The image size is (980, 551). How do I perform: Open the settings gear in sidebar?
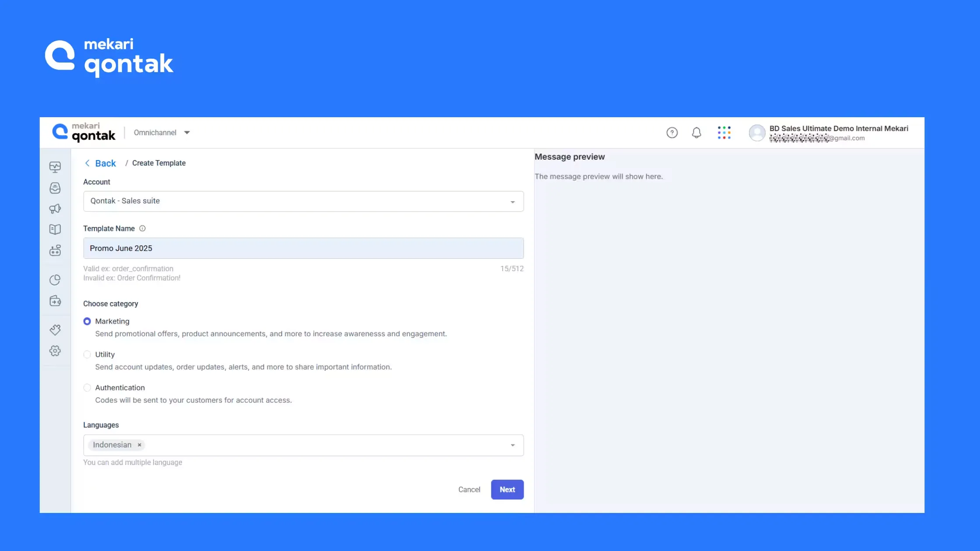click(55, 351)
